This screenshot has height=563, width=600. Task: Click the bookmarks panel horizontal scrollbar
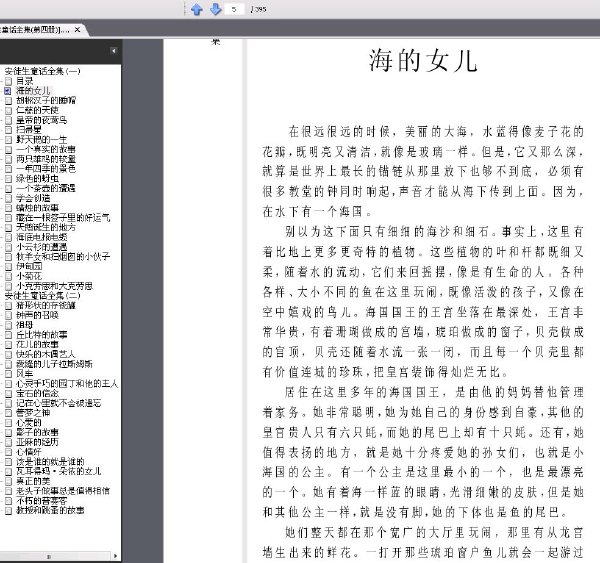pyautogui.click(x=56, y=556)
